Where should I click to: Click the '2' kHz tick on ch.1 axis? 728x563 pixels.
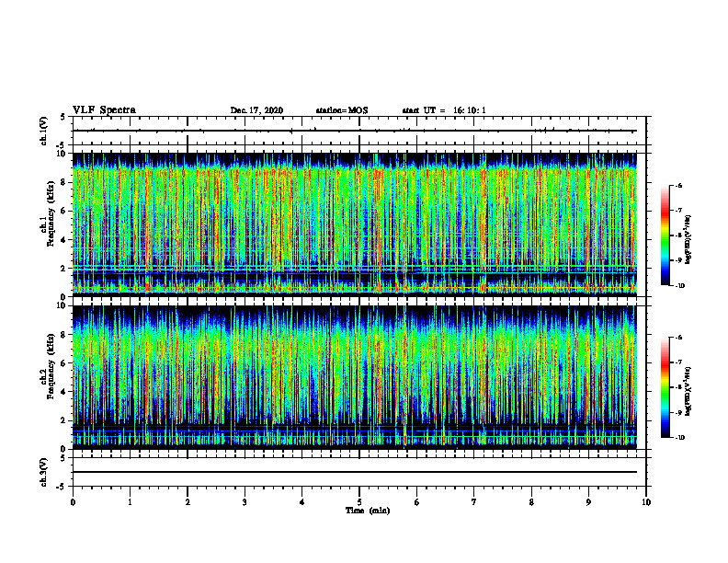point(63,269)
